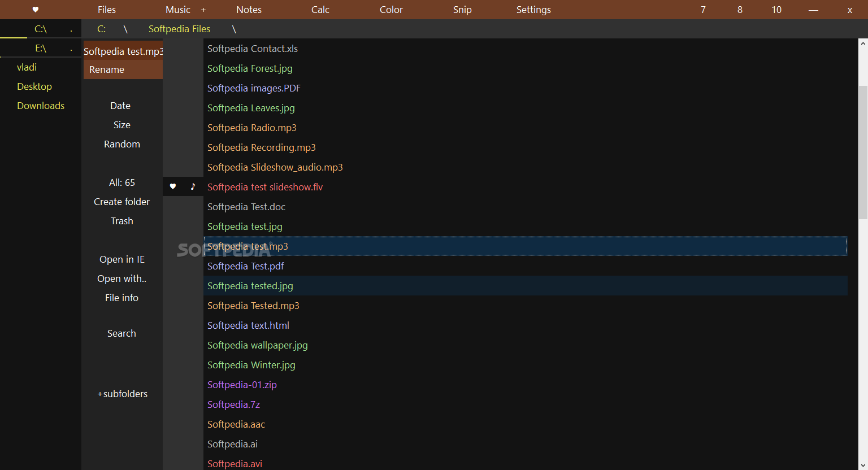Viewport: 868px width, 470px height.
Task: Select Softpedia.avi
Action: 235,464
